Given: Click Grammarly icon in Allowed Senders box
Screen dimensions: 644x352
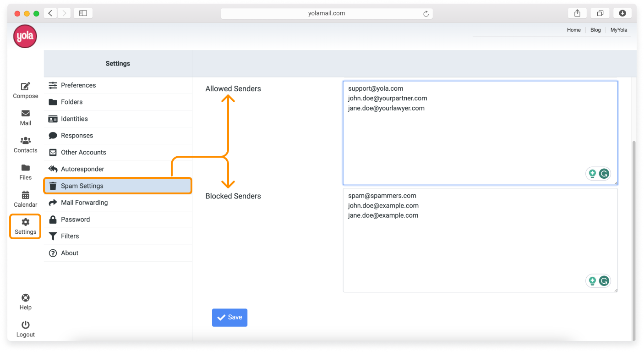Looking at the screenshot, I should 604,174.
